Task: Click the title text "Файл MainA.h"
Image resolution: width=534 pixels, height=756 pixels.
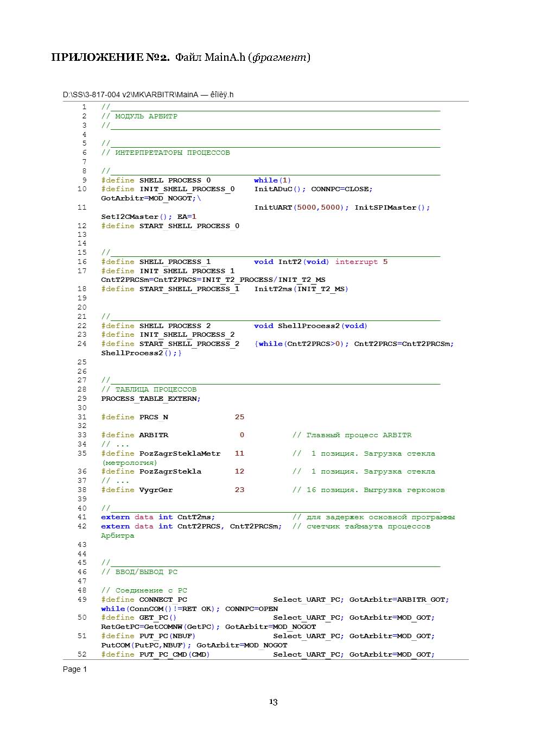Action: pyautogui.click(x=210, y=58)
